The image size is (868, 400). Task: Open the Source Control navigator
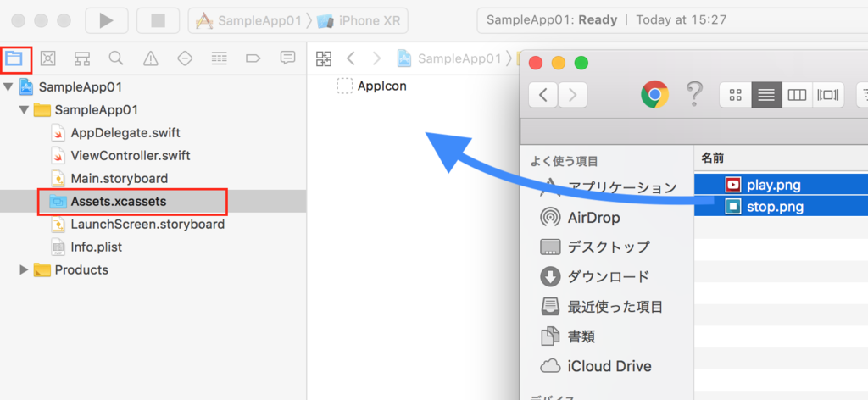click(x=48, y=58)
